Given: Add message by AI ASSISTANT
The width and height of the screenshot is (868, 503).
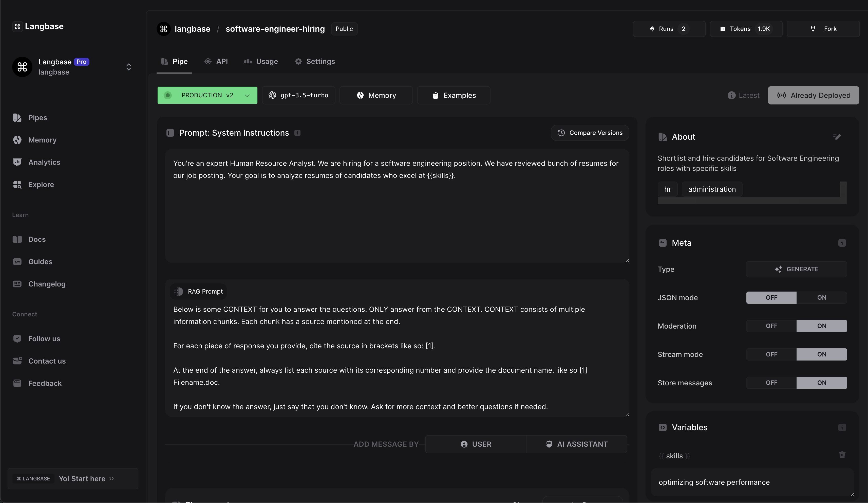Looking at the screenshot, I should [x=577, y=444].
